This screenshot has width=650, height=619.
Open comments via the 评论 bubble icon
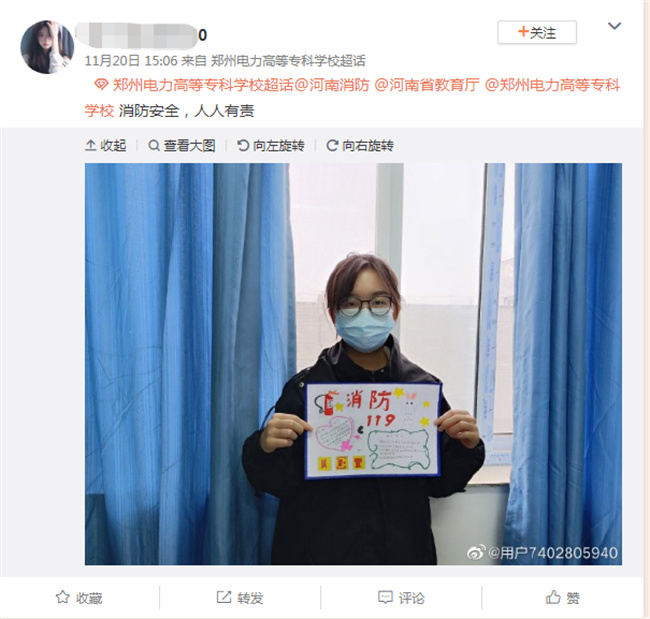tap(385, 597)
